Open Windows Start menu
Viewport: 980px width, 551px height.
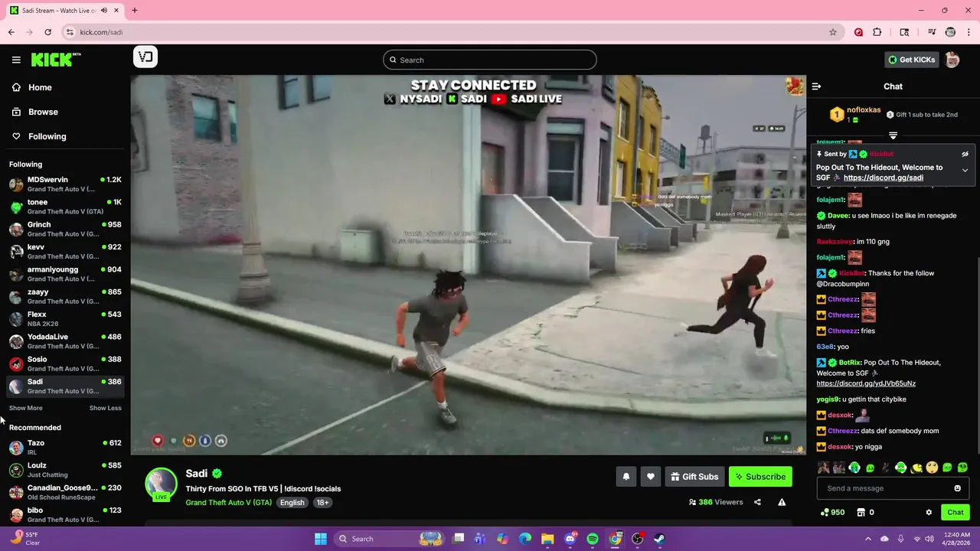point(321,539)
